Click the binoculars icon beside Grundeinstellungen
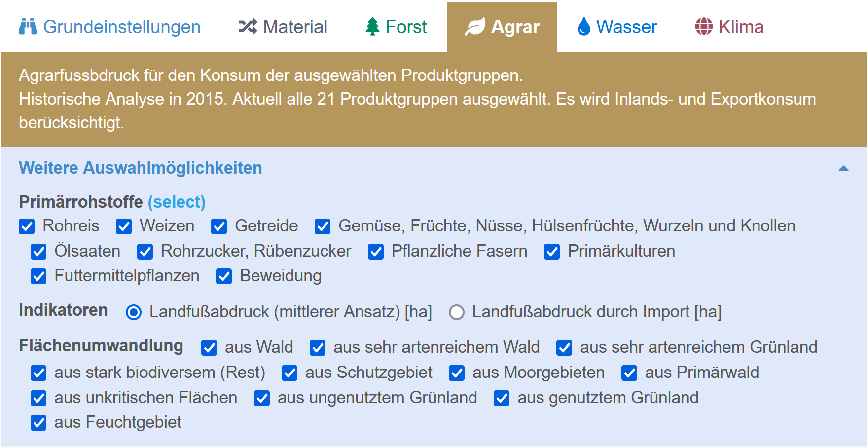 click(28, 27)
